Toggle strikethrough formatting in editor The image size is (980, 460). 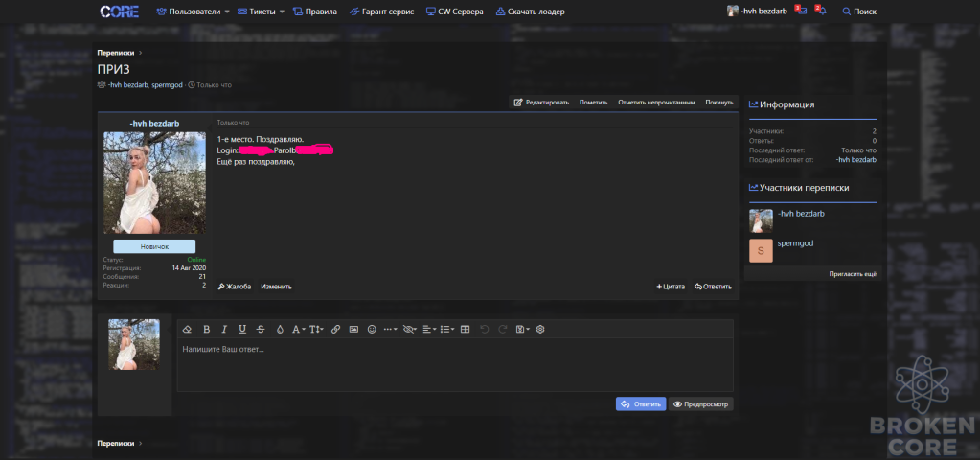261,330
